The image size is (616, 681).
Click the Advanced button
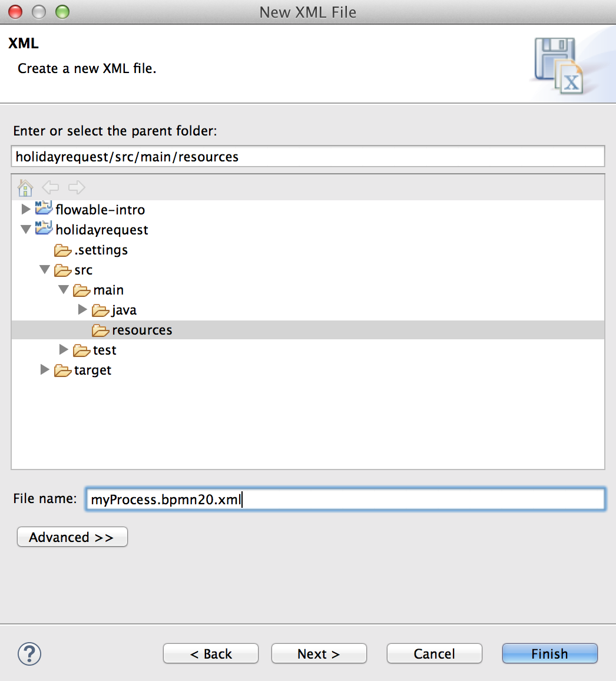[72, 537]
